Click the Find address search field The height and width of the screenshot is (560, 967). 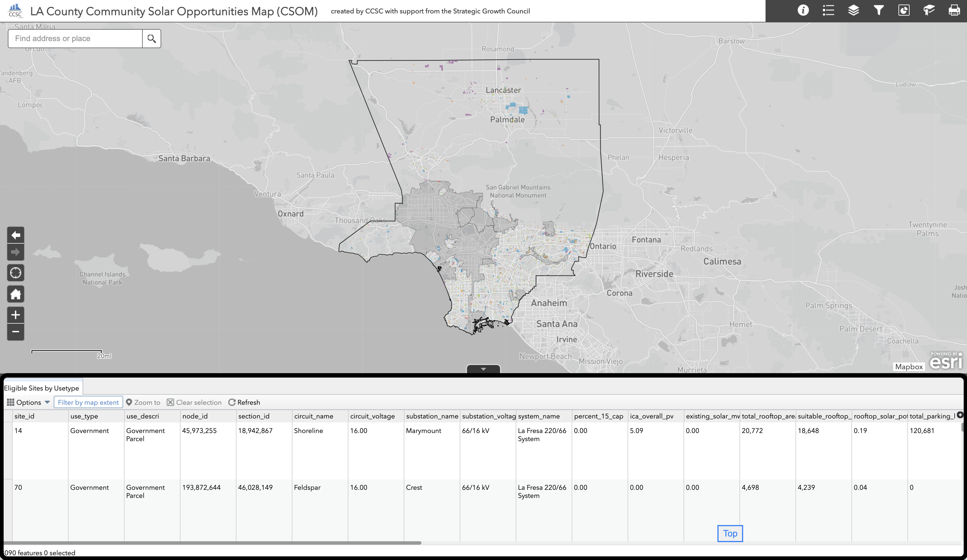(x=75, y=38)
